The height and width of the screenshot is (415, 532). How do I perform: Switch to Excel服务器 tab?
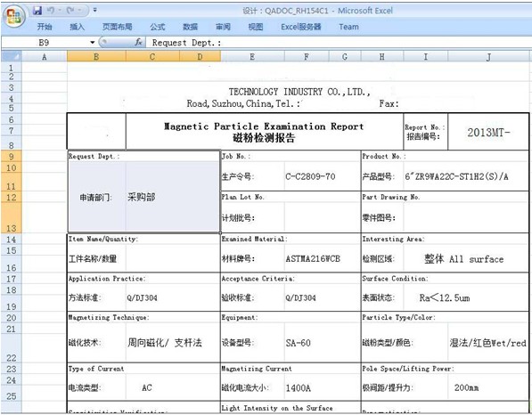click(x=301, y=27)
